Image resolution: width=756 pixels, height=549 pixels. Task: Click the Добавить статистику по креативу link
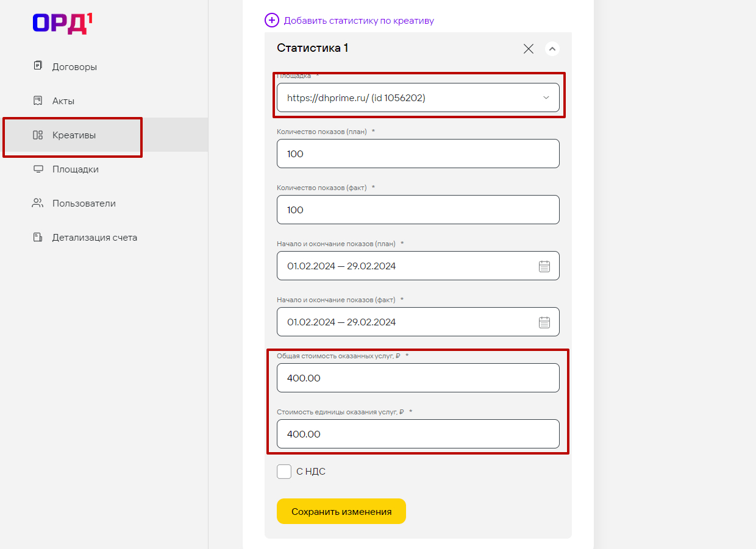point(358,21)
